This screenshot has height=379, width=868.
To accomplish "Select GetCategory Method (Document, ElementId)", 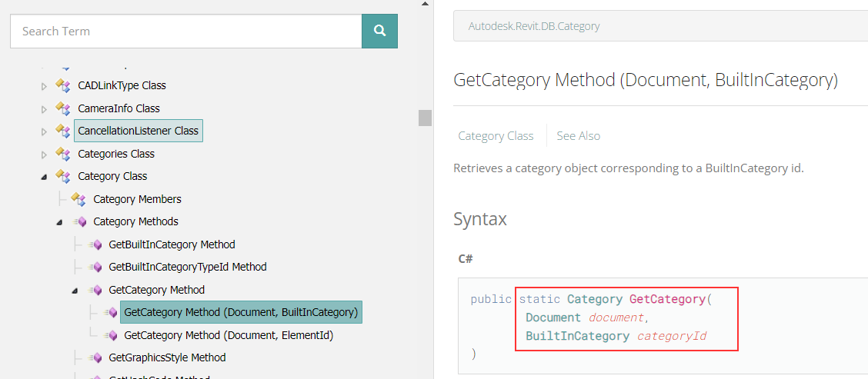I will (x=229, y=335).
